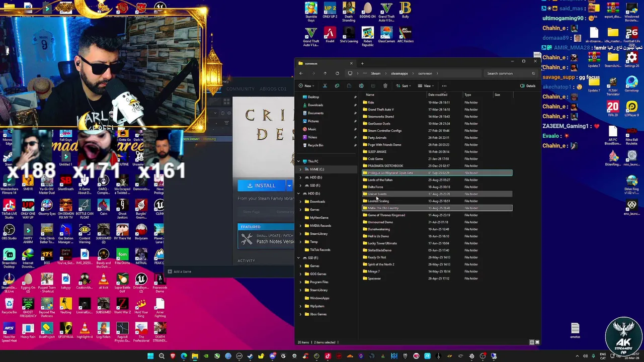Select the Spacewar folder row

tap(437, 279)
